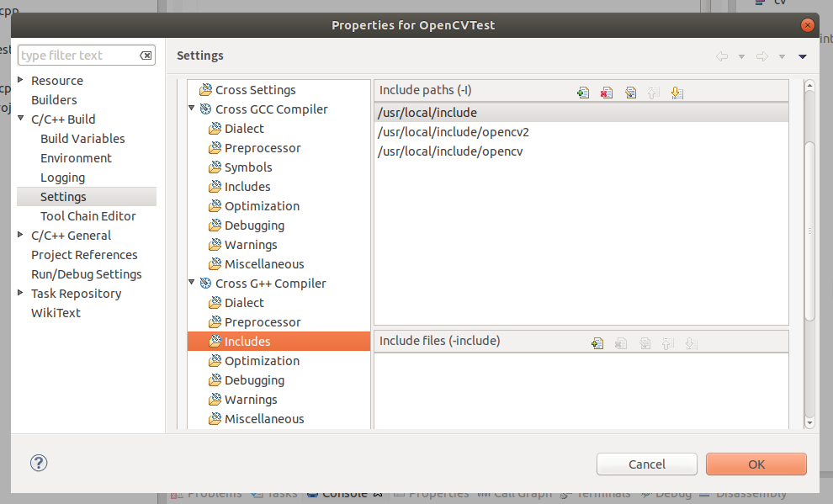Select the /usr/local/include/opencv path entry
The image size is (833, 504).
pyautogui.click(x=581, y=151)
